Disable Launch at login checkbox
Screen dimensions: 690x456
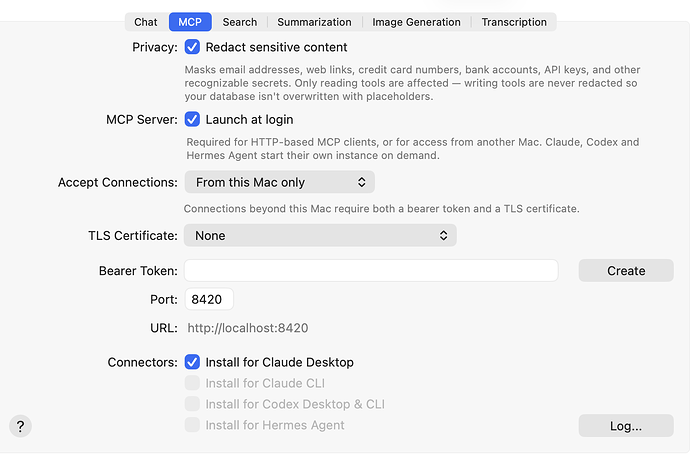[192, 119]
